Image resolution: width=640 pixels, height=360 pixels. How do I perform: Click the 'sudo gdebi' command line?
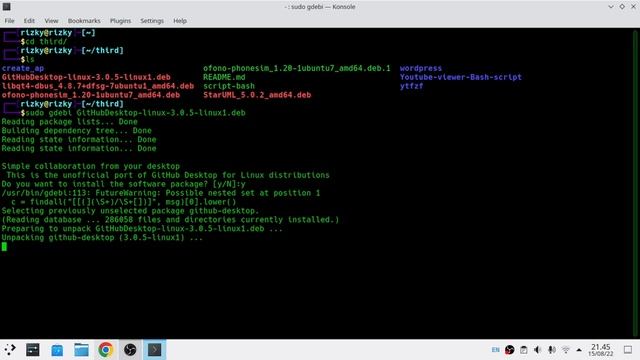136,113
